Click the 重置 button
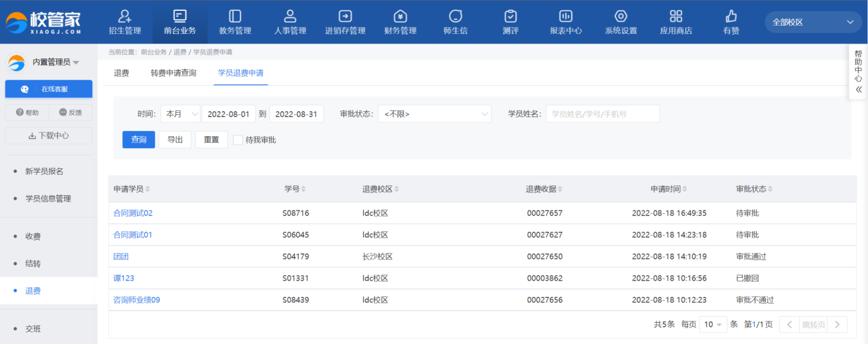This screenshot has width=868, height=344. [x=212, y=139]
